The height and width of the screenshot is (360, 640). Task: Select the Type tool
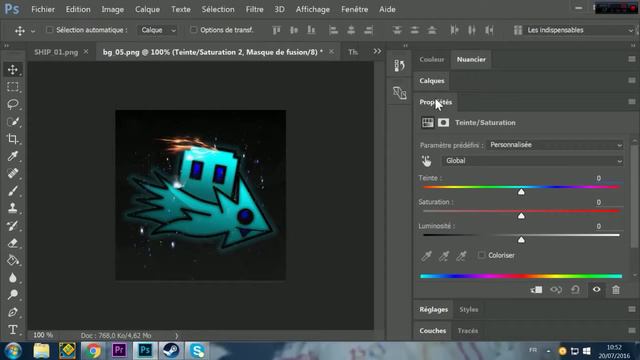coord(13,329)
